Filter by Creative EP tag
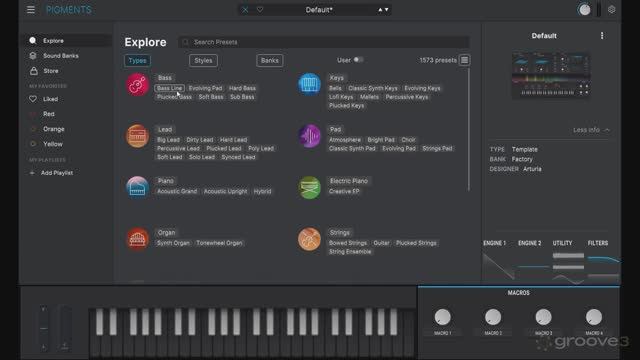 [344, 191]
